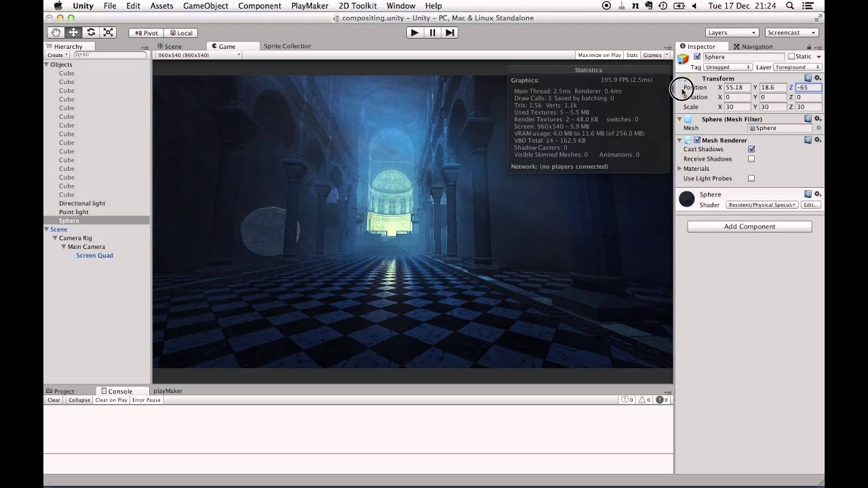The height and width of the screenshot is (488, 868).
Task: Open the Layers dropdown in the toolbar
Action: (x=732, y=33)
